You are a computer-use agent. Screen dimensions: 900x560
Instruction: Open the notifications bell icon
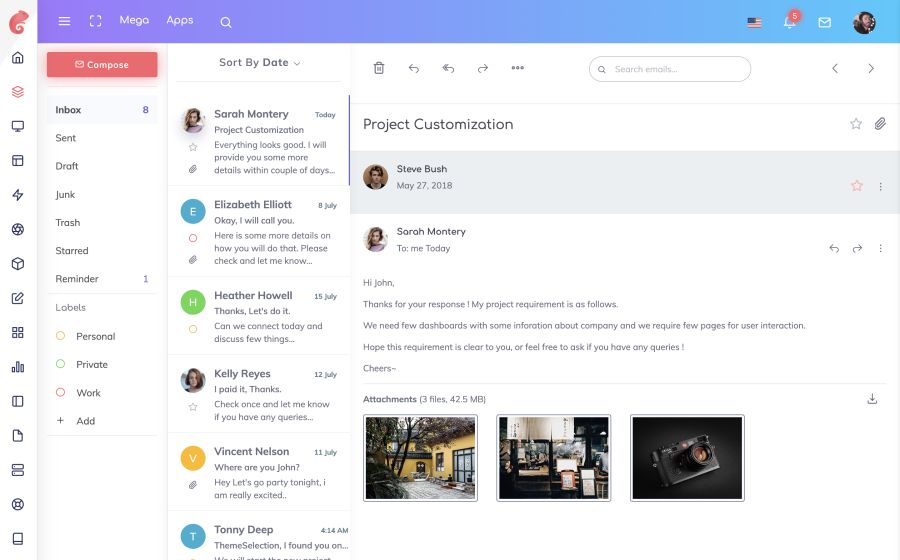pos(790,22)
